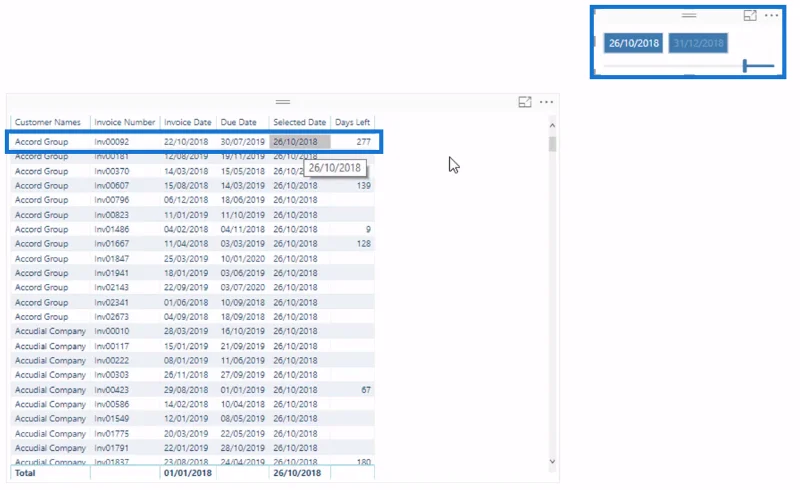Click the slicer end date field 31/12/2018

pos(698,43)
